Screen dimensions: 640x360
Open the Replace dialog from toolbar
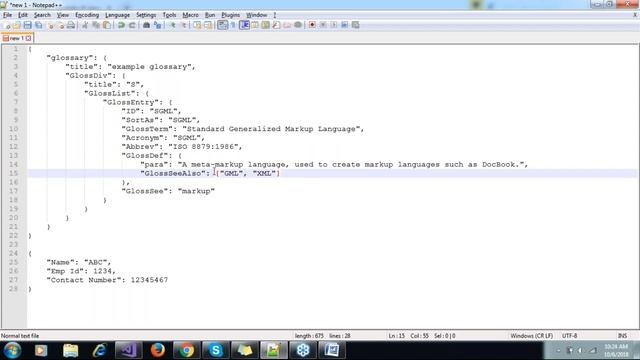[x=158, y=25]
